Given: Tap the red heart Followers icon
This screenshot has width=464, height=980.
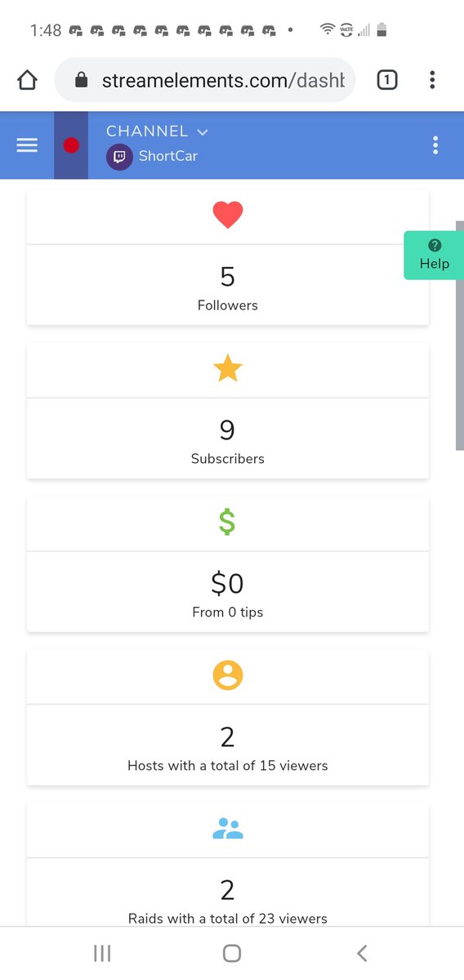Looking at the screenshot, I should point(228,215).
